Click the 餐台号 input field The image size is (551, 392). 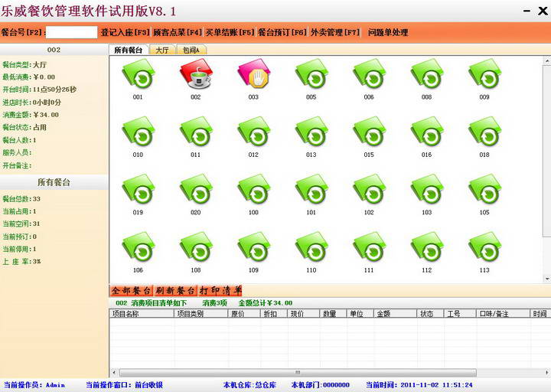tap(72, 33)
